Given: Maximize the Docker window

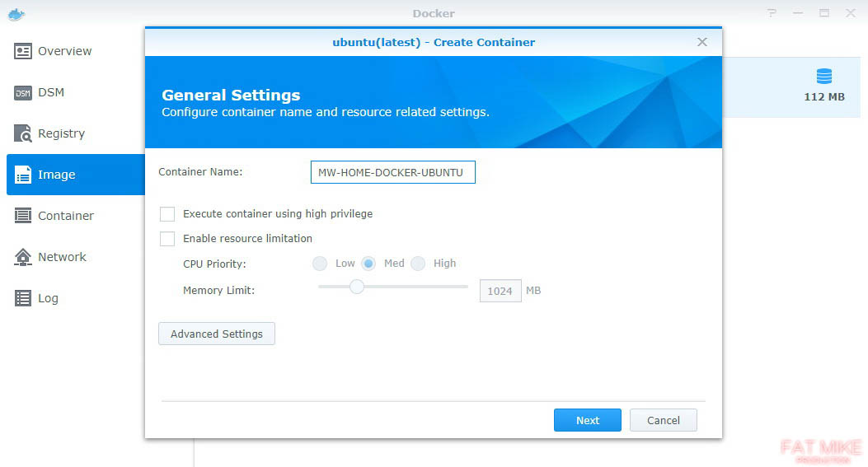Looking at the screenshot, I should [x=824, y=12].
